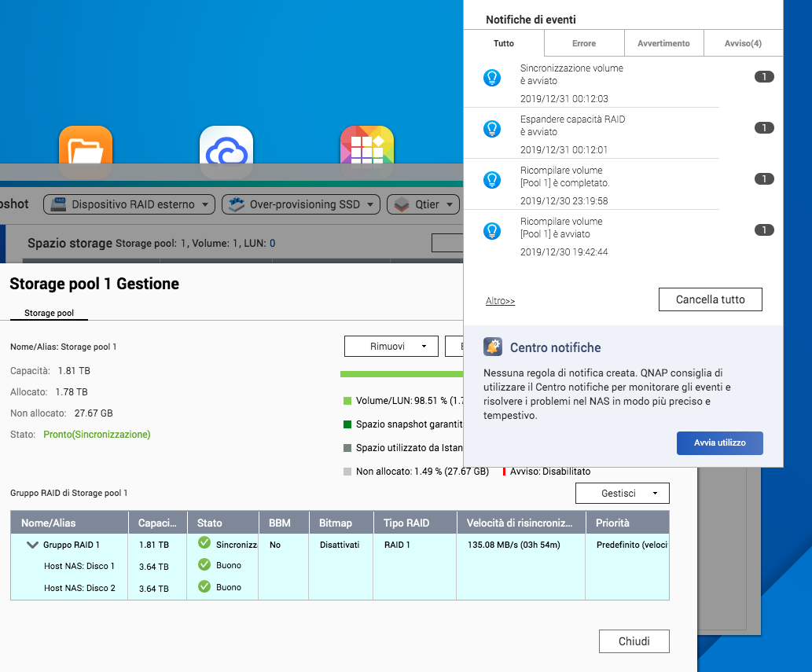Open the Over-provisioning SSD dropdown
Viewport: 812px width, 672px height.
tap(301, 205)
